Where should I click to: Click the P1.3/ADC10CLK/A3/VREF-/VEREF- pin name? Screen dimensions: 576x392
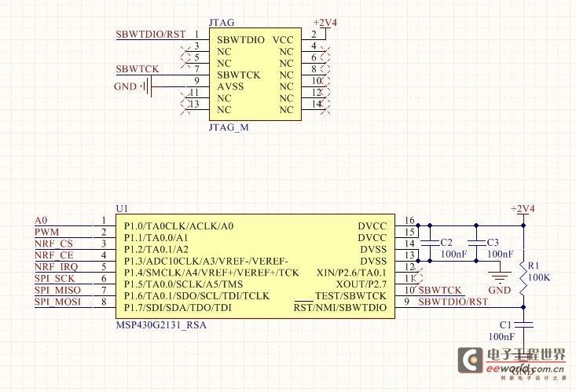click(x=206, y=262)
